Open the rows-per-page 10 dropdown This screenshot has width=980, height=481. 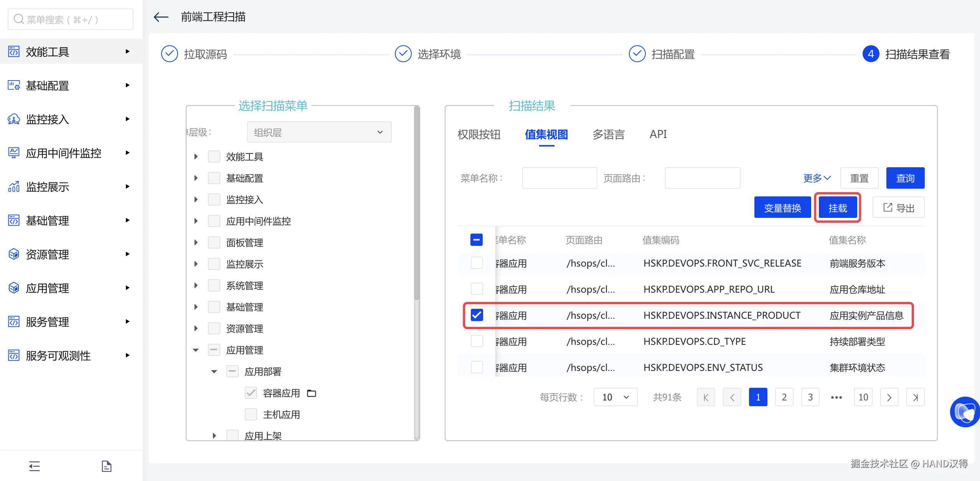click(615, 397)
